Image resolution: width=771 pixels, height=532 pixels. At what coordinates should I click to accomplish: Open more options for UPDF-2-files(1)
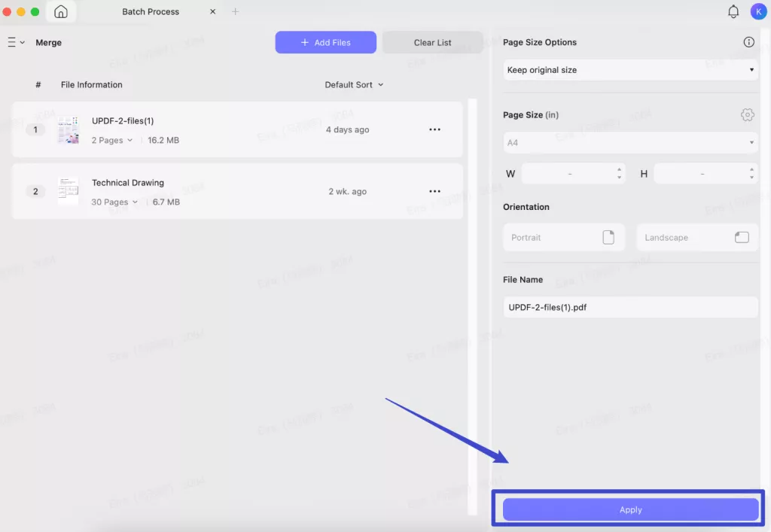434,129
